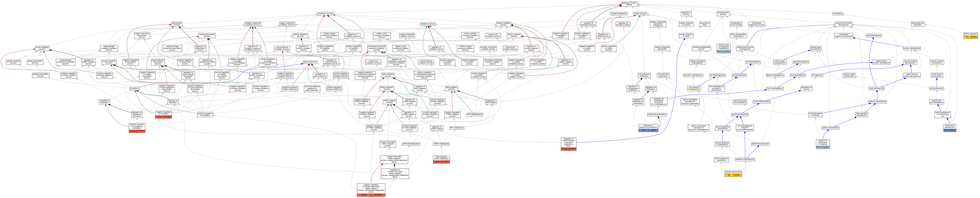Click 'hepaticobiliary system development' node
The width and height of the screenshot is (980, 198).
(881, 62)
